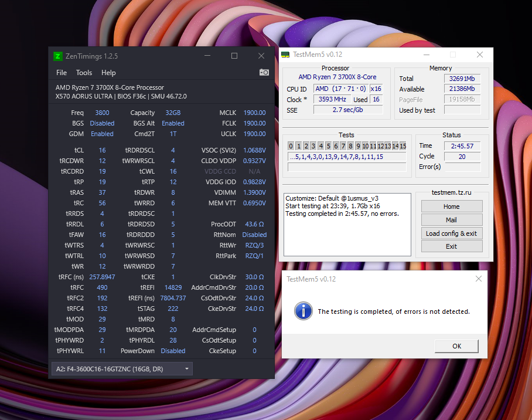Screen dimensions: 532x420
Task: Open the Tools menu in ZenTimings
Action: pyautogui.click(x=84, y=73)
